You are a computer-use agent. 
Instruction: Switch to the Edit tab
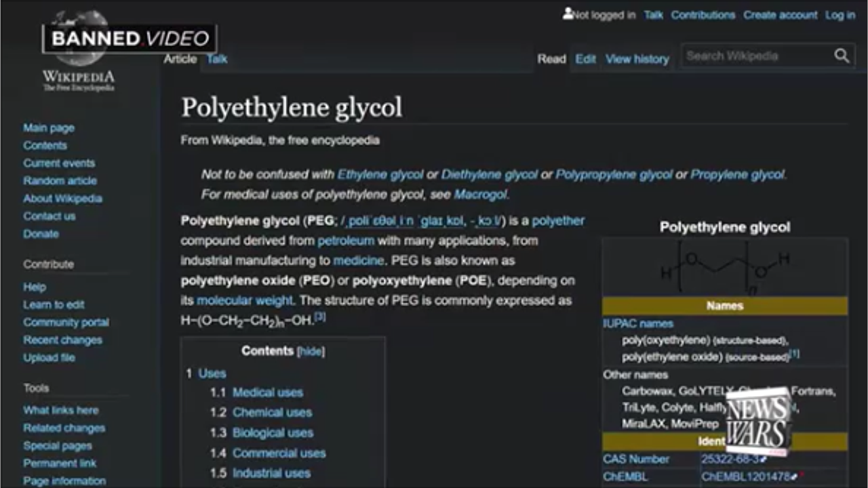[585, 59]
